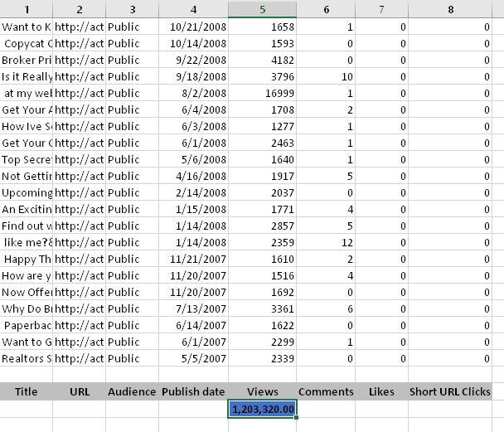Viewport: 504px width, 432px height.
Task: Select column header 1
Action: coord(27,9)
